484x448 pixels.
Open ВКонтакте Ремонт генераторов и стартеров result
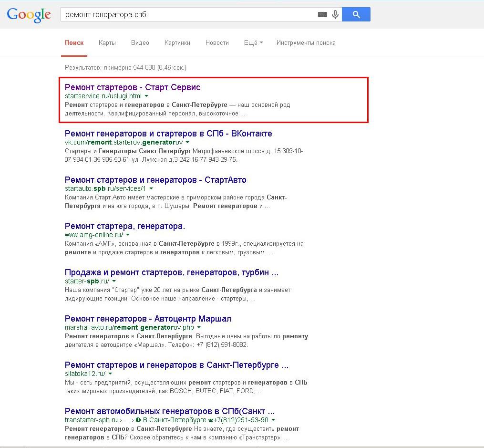click(x=168, y=134)
